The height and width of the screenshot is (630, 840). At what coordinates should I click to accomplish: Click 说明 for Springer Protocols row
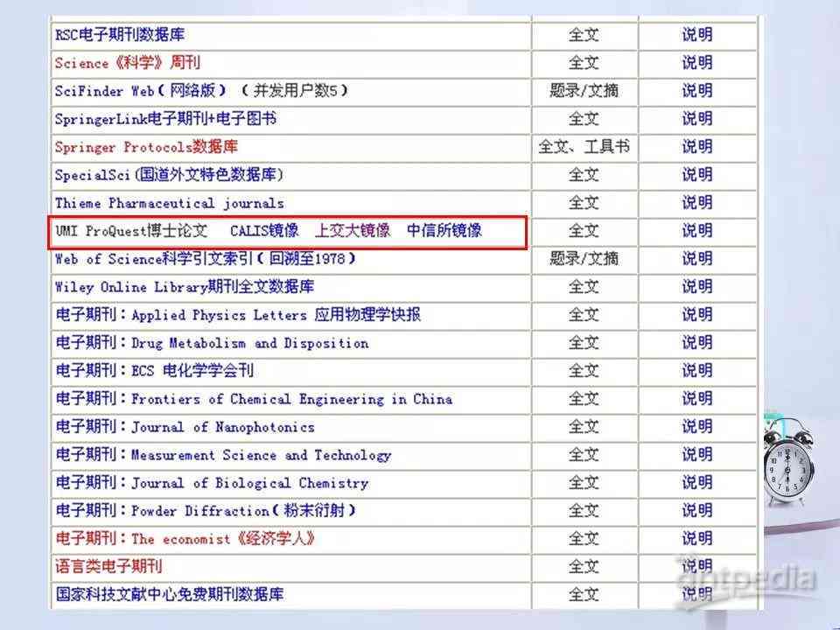coord(697,146)
